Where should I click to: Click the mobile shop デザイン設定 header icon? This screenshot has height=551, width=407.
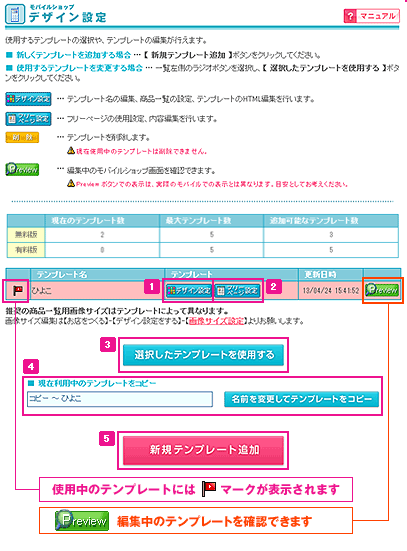pos(15,14)
